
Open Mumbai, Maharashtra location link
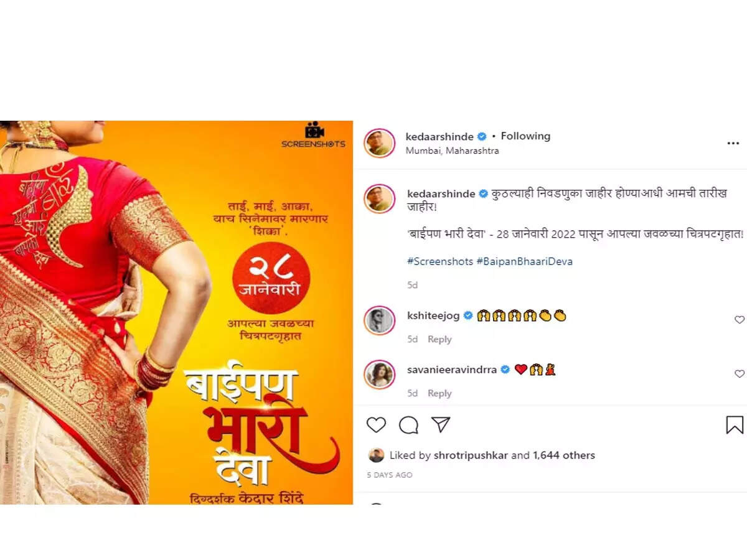point(452,151)
